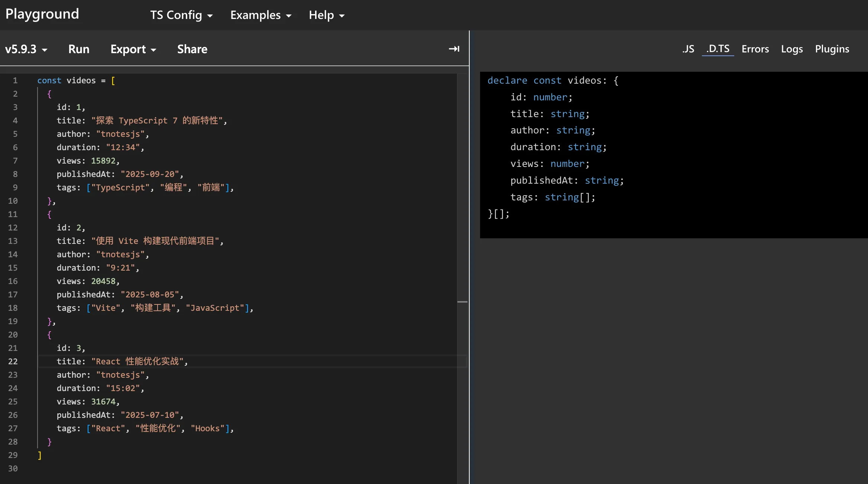Viewport: 868px width, 484px height.
Task: Click the Share button
Action: click(x=192, y=49)
